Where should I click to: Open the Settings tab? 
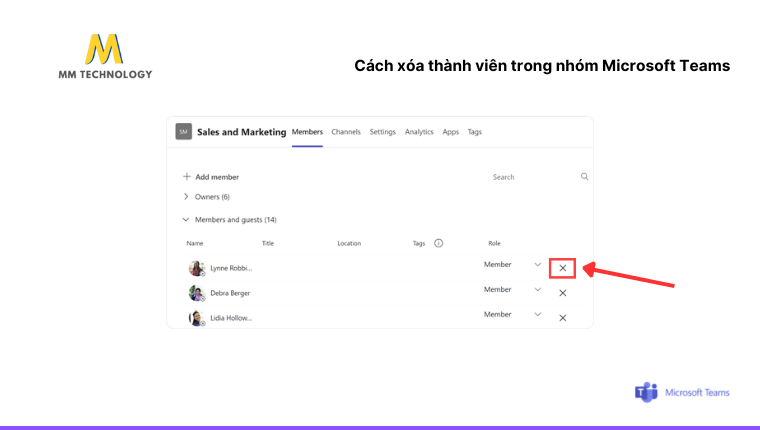382,132
